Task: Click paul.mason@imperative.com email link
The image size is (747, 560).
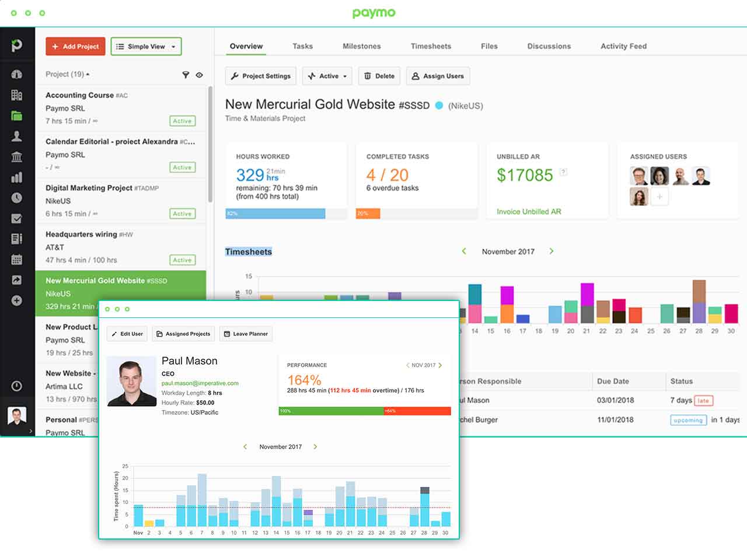Action: click(200, 383)
